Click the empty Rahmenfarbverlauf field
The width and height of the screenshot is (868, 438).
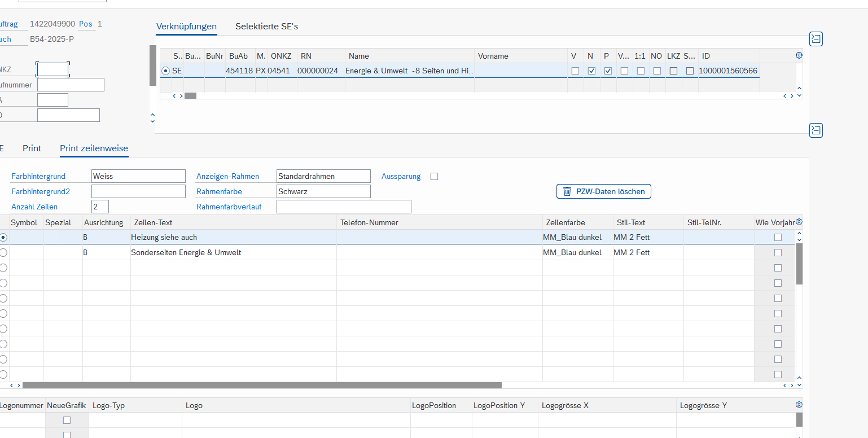[344, 207]
